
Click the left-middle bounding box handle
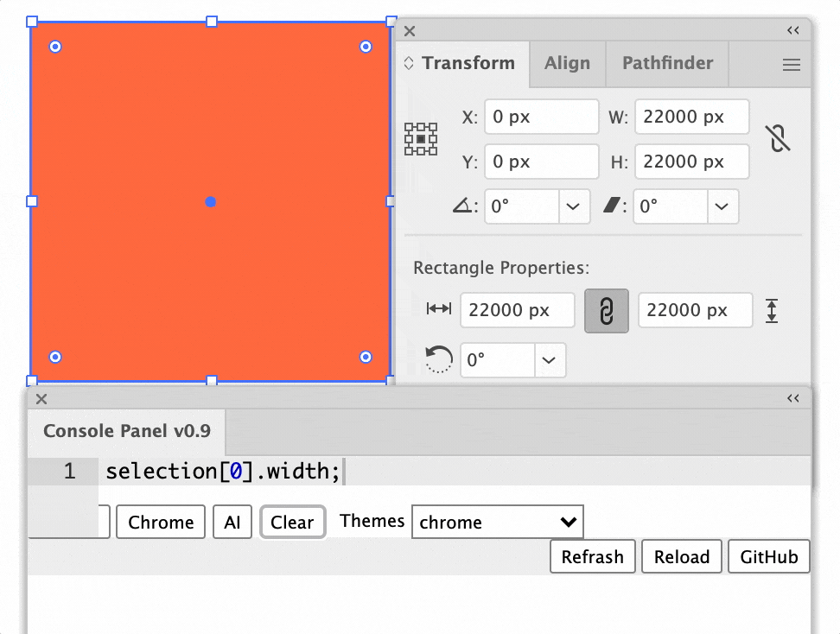[x=32, y=201]
